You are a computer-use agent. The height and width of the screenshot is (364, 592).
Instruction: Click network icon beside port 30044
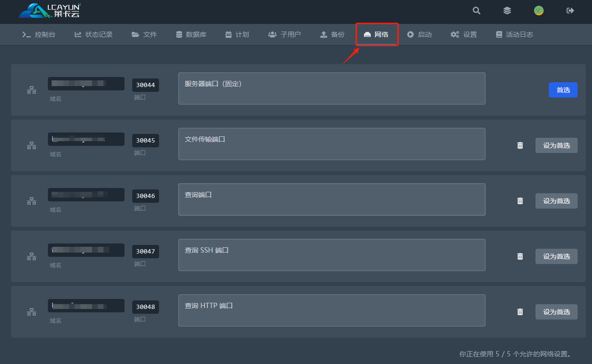click(x=32, y=90)
